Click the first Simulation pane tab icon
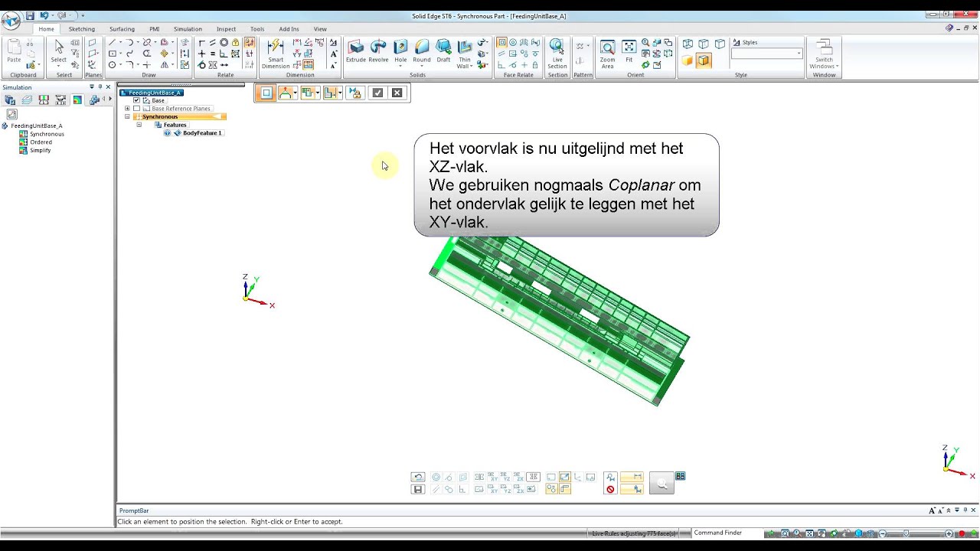Viewport: 980px width, 551px height. pyautogui.click(x=10, y=100)
